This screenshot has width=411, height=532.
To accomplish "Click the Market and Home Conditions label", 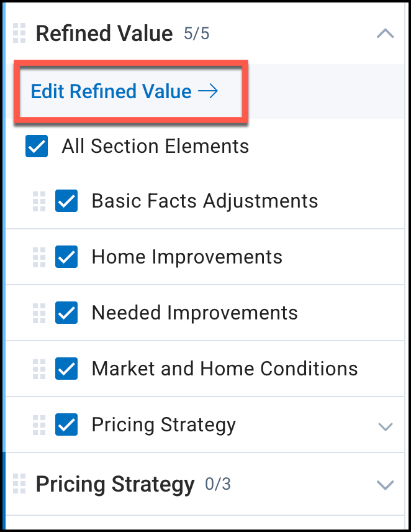I will point(225,369).
